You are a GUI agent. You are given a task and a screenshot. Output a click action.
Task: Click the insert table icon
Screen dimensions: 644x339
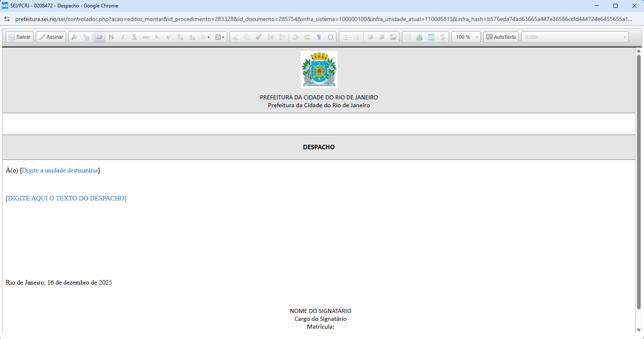pyautogui.click(x=408, y=37)
